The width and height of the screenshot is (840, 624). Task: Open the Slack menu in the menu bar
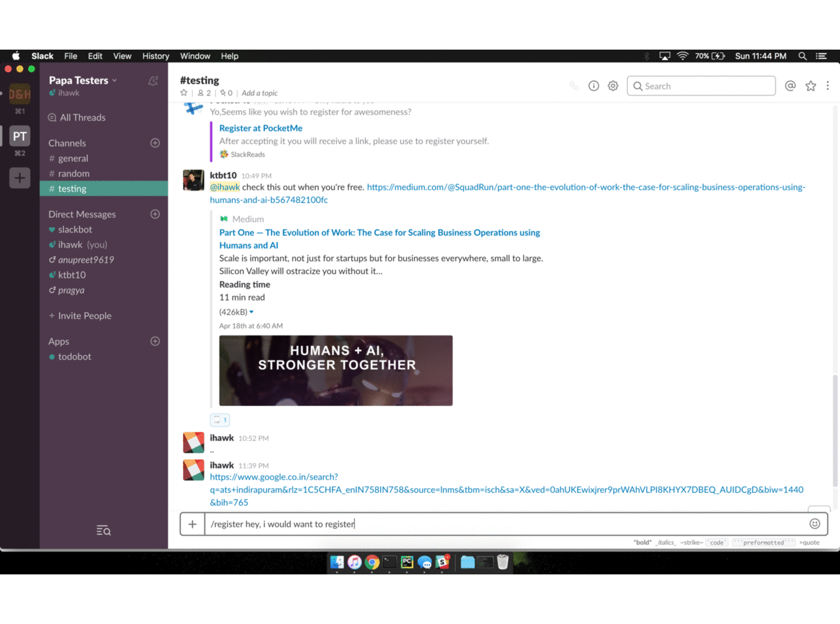coord(42,56)
